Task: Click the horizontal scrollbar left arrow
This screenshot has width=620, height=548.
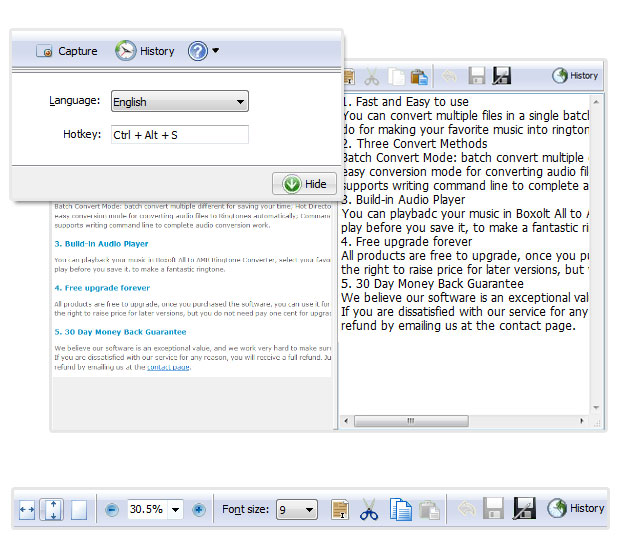Action: click(346, 421)
